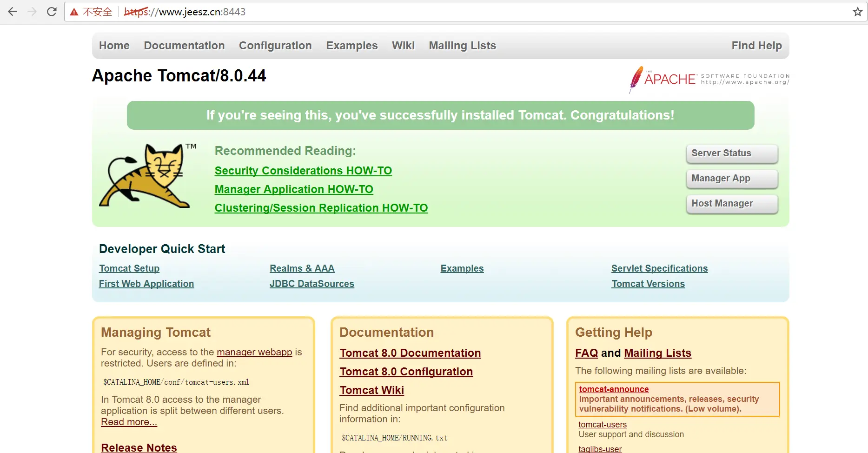Click the Mailing Lists link under Getting Help
The height and width of the screenshot is (453, 868).
point(658,353)
